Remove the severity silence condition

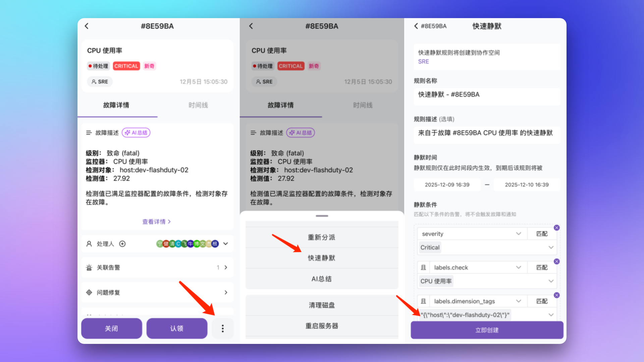tap(556, 228)
